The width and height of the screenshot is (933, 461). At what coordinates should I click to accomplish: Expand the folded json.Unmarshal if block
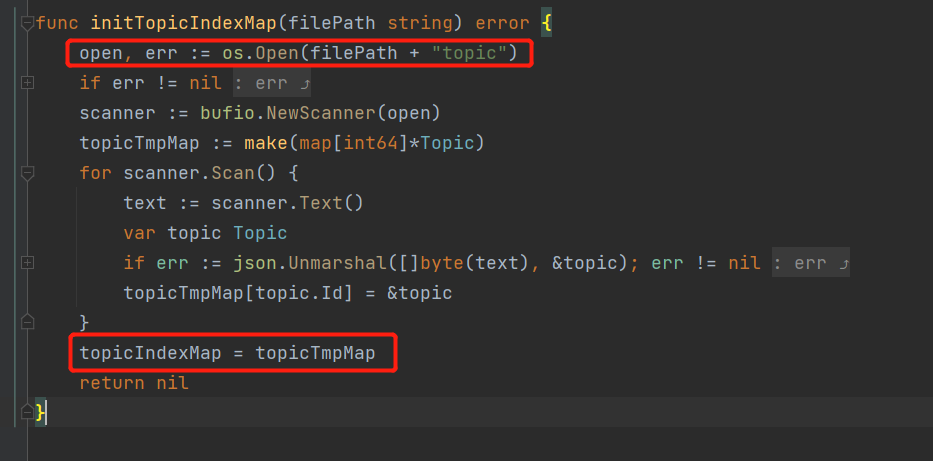(x=27, y=263)
